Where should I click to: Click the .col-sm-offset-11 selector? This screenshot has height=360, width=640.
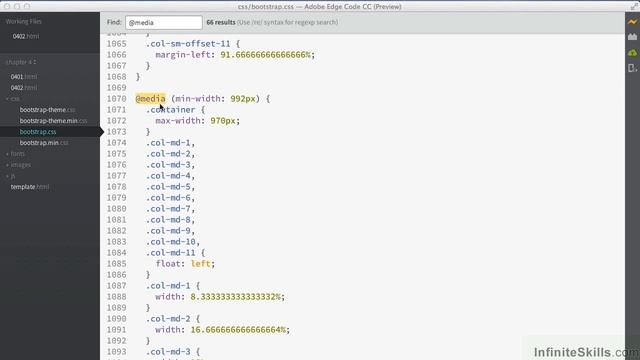(188, 44)
